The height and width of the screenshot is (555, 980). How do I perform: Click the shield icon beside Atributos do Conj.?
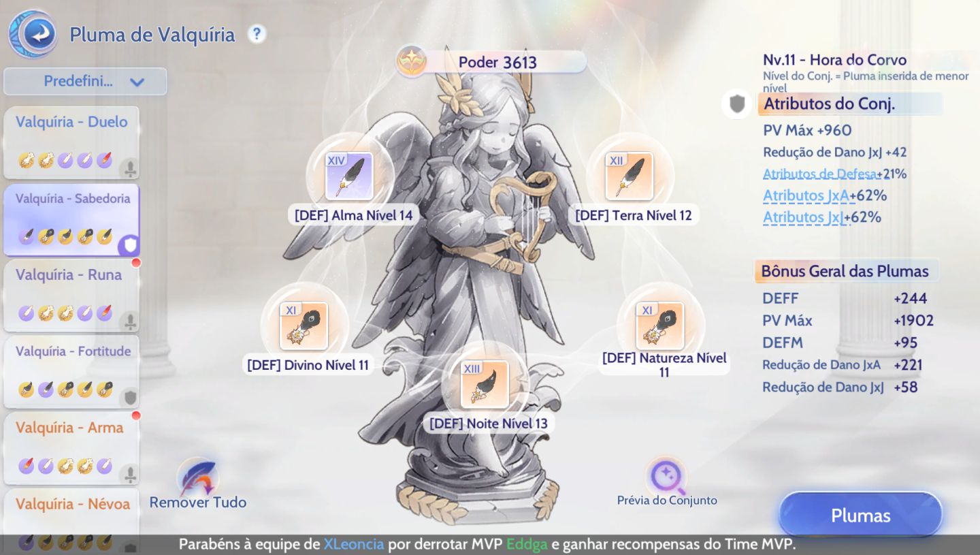737,104
